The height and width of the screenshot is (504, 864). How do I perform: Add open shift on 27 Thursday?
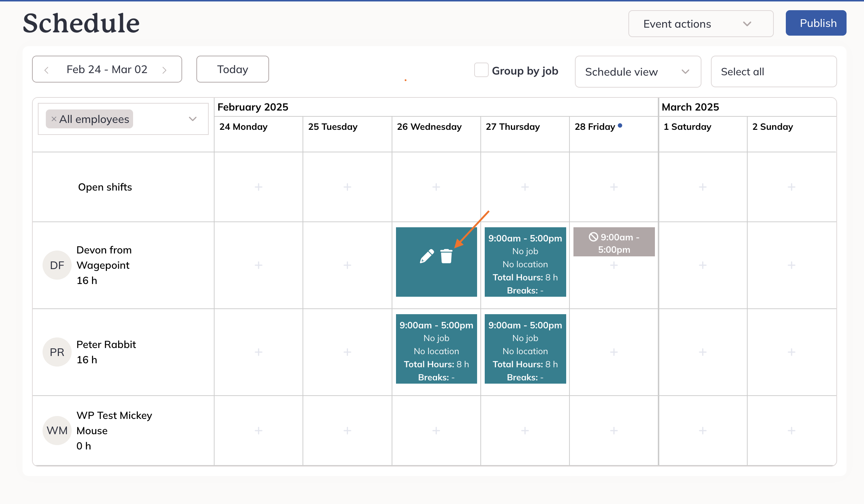525,187
